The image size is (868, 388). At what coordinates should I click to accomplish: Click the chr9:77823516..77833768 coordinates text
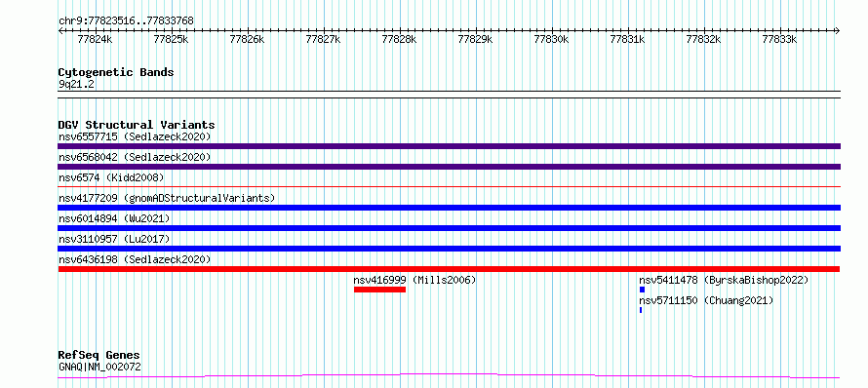click(x=126, y=21)
